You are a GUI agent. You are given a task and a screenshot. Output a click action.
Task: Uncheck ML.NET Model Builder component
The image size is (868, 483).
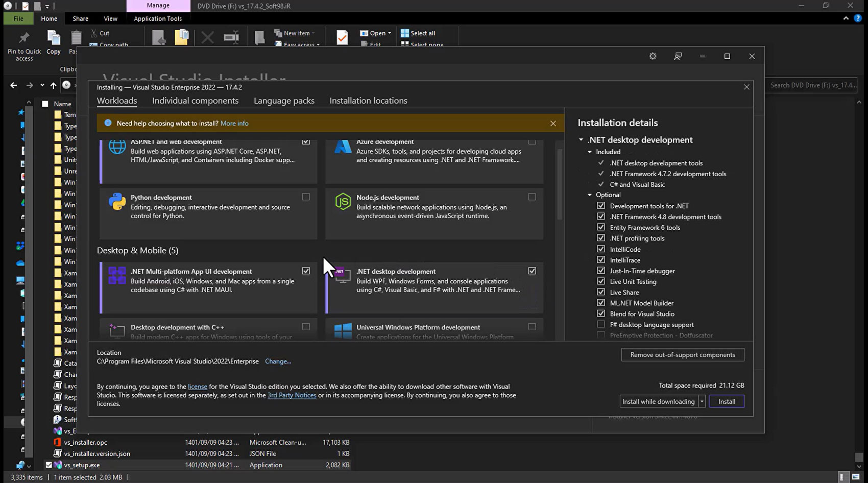coord(601,303)
